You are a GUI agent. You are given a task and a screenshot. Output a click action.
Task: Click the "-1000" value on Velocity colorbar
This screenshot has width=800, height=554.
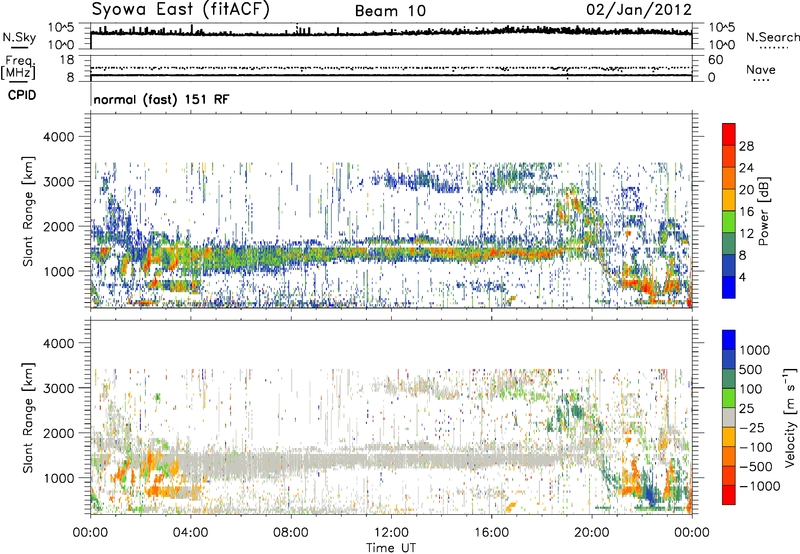pos(760,486)
